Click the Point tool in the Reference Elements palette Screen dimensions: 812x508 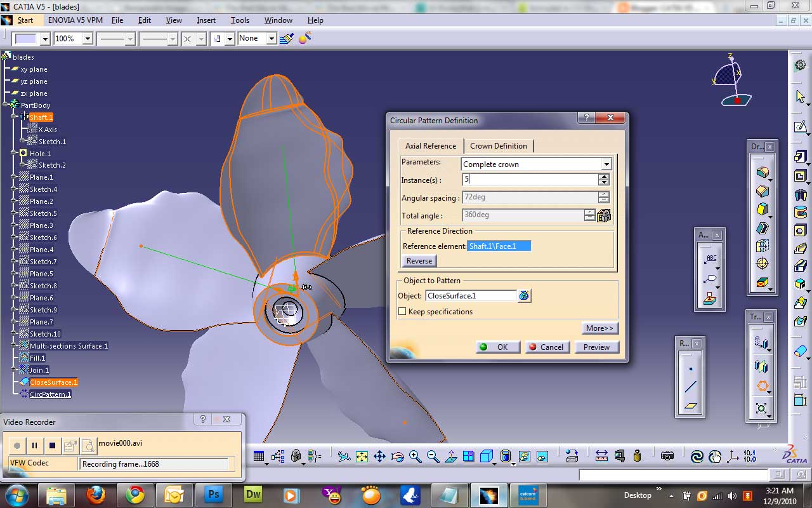(x=691, y=368)
